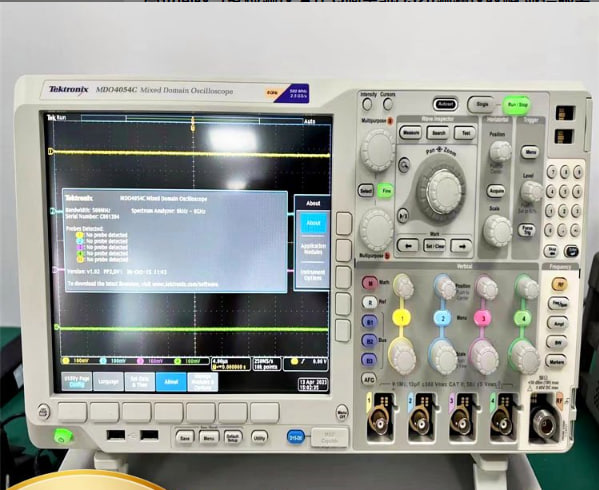Tap the Select button beside Fine
This screenshot has height=490, width=599.
click(x=366, y=191)
